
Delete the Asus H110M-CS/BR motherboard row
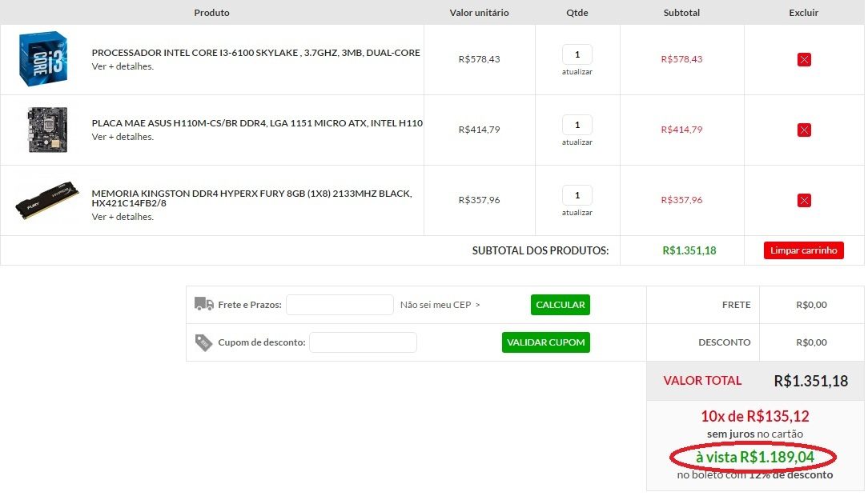(x=804, y=130)
